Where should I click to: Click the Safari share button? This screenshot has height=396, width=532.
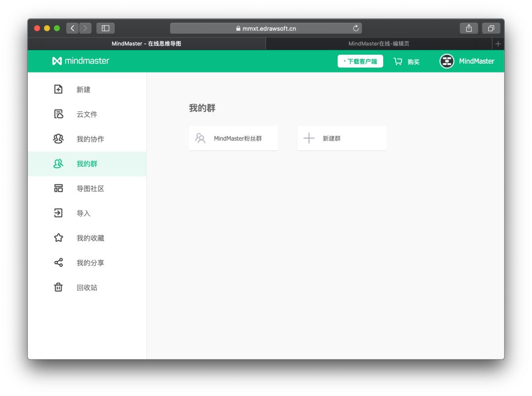coord(468,28)
